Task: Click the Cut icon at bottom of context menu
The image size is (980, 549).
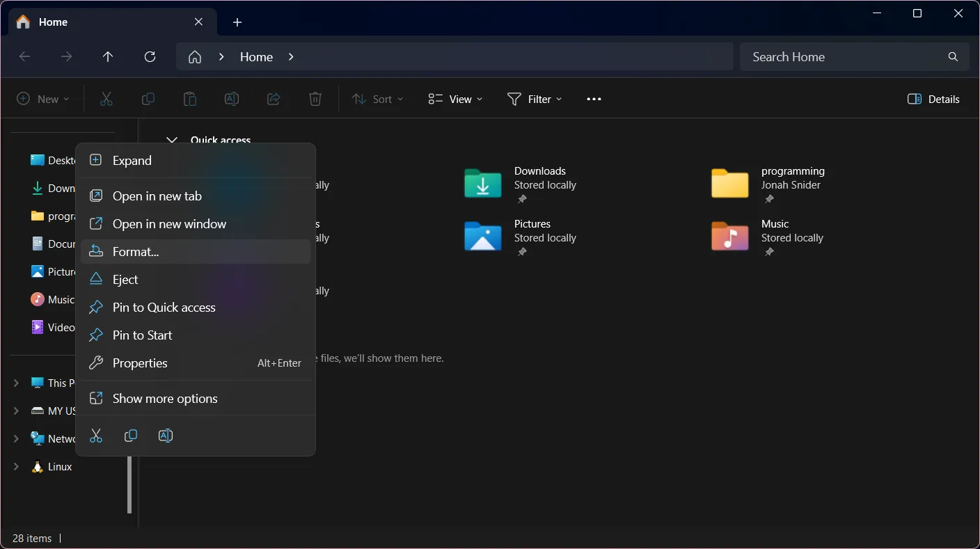Action: click(x=96, y=436)
